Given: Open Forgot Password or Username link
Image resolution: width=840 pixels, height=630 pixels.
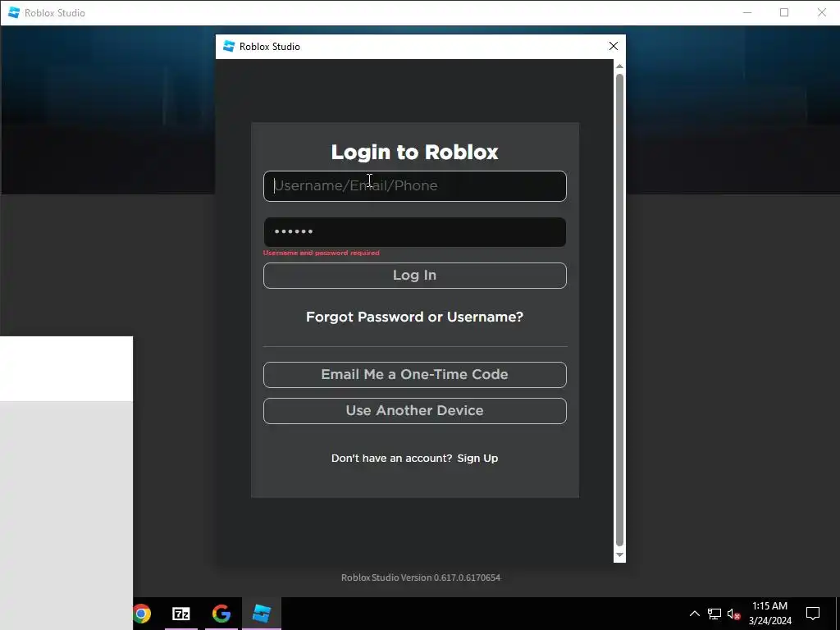Looking at the screenshot, I should tap(414, 317).
